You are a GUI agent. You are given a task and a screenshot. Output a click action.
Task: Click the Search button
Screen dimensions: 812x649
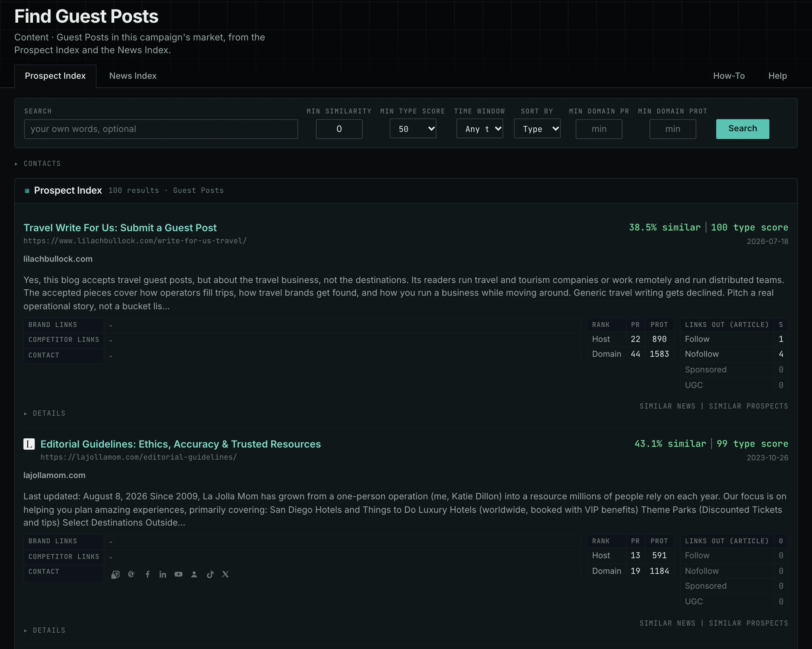coord(742,129)
